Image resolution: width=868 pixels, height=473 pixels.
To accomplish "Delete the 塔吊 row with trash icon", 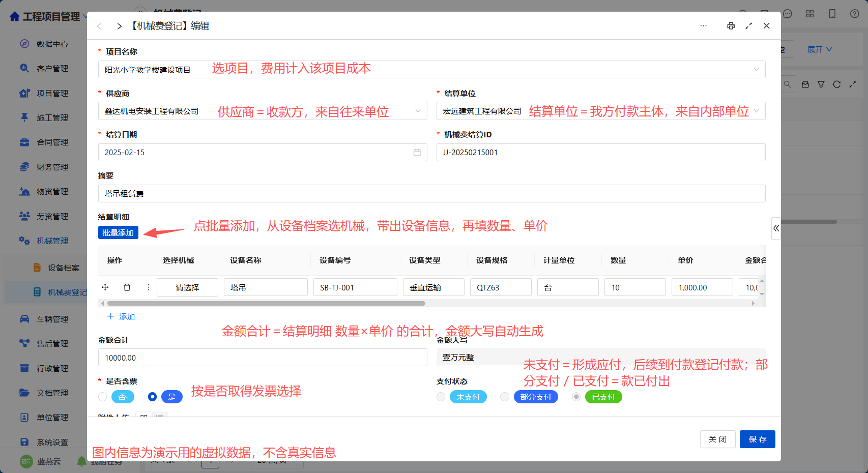I will (127, 287).
